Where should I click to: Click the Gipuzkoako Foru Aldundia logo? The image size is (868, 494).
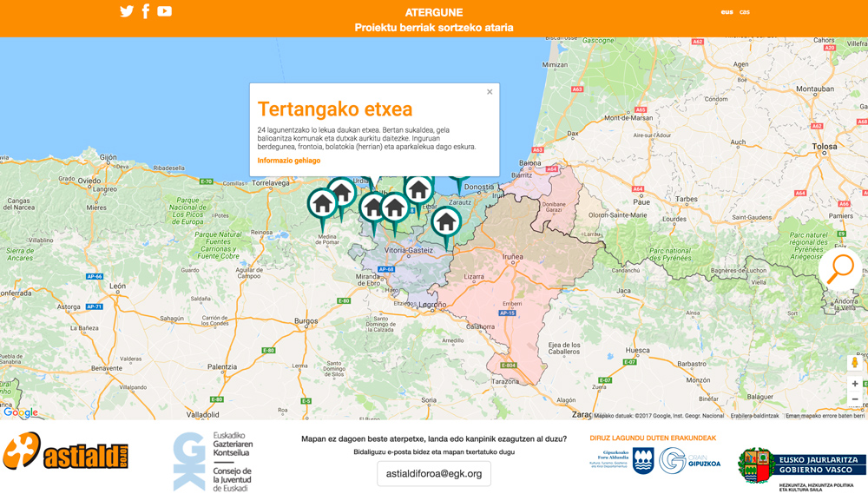click(x=621, y=461)
